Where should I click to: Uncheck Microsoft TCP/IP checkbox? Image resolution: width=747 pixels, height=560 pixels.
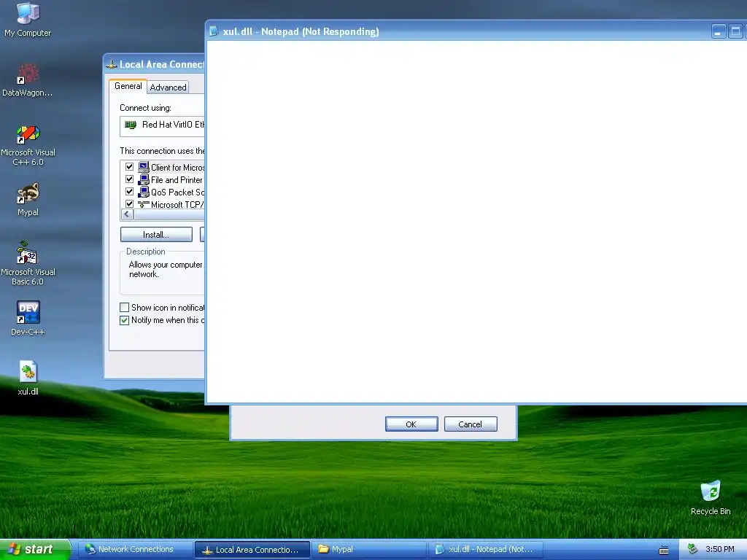[x=129, y=204]
